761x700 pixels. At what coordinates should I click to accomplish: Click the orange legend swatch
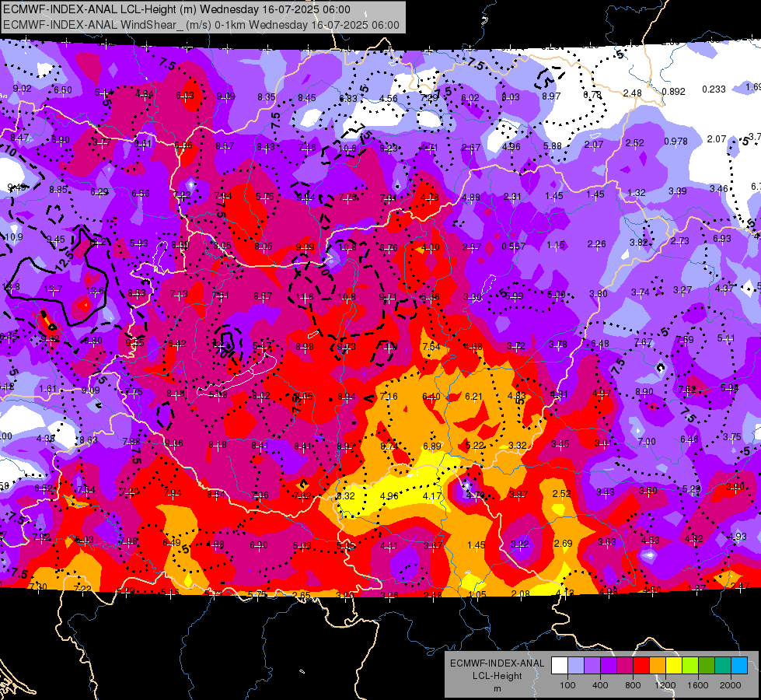(x=658, y=666)
